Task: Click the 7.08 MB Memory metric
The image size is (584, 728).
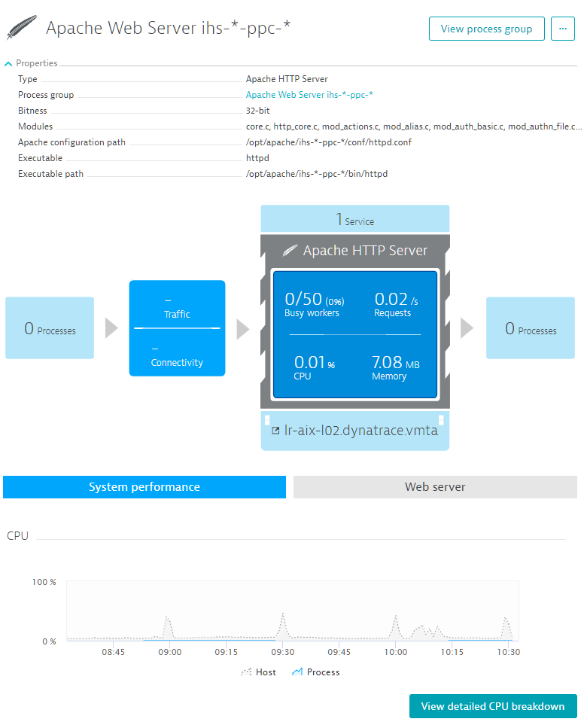Action: 396,367
